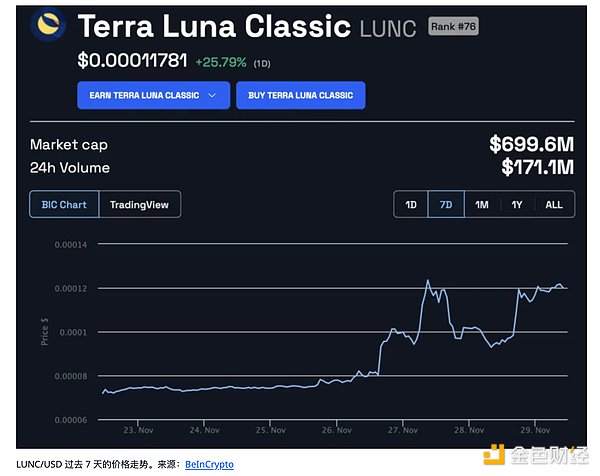Select the 1D time range
The width and height of the screenshot is (600, 476).
(x=410, y=205)
